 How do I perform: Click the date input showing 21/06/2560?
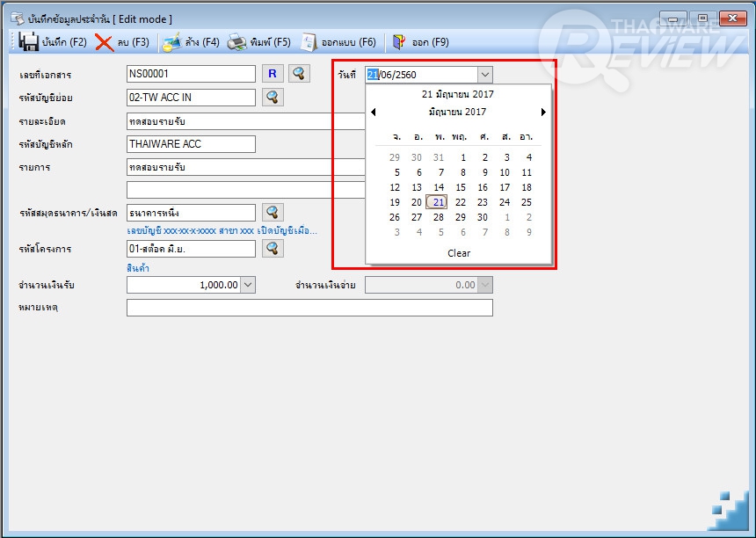tap(421, 75)
